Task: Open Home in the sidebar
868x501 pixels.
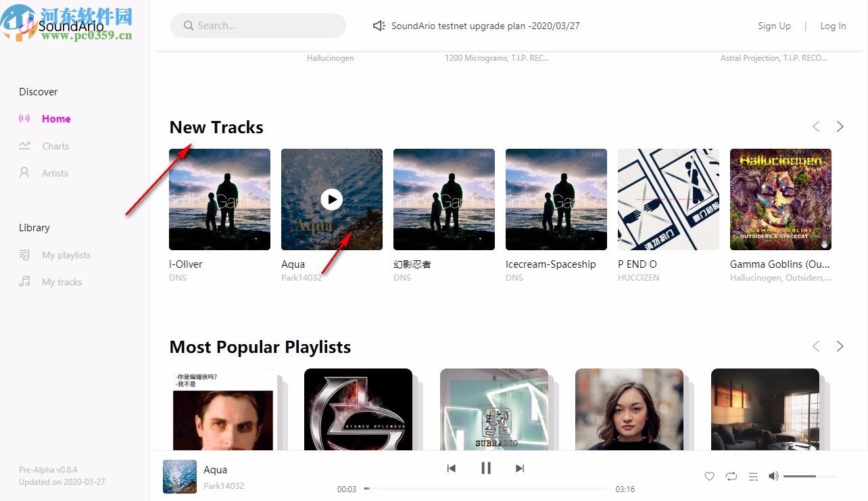Action: tap(56, 119)
